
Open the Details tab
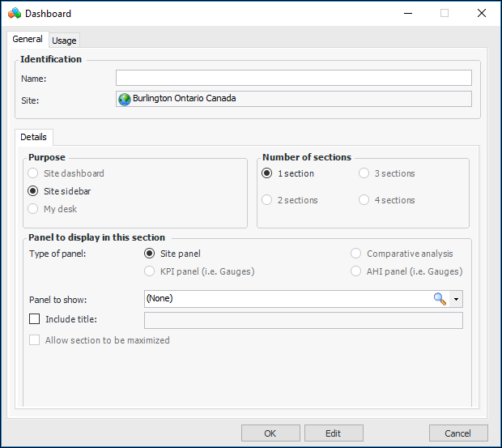34,138
